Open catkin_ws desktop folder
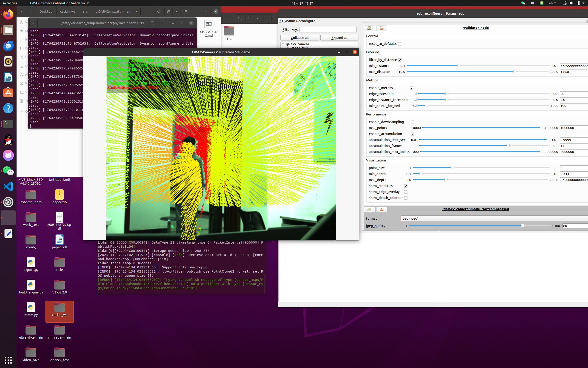This screenshot has height=368, width=588. [59, 310]
